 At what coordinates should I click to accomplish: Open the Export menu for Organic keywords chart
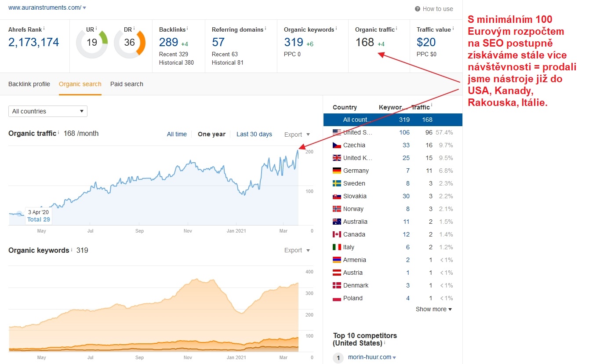tap(297, 250)
